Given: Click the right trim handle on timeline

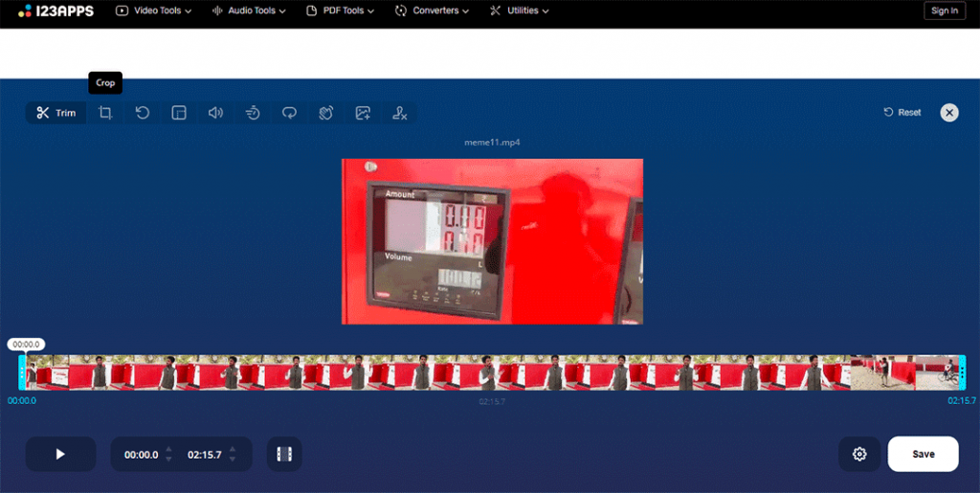Looking at the screenshot, I should click(963, 372).
